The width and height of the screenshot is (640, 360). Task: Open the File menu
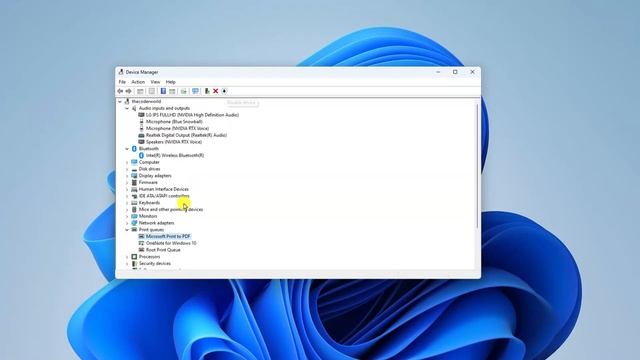(122, 82)
